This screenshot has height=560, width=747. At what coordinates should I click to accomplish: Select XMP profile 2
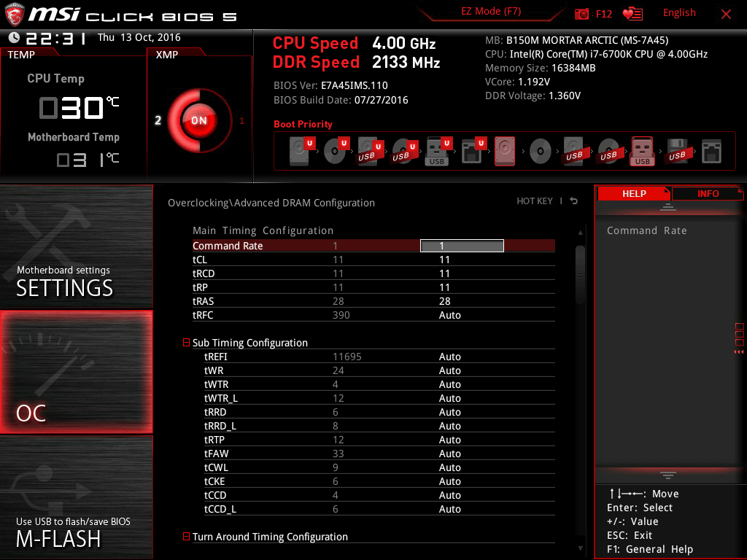[x=158, y=120]
